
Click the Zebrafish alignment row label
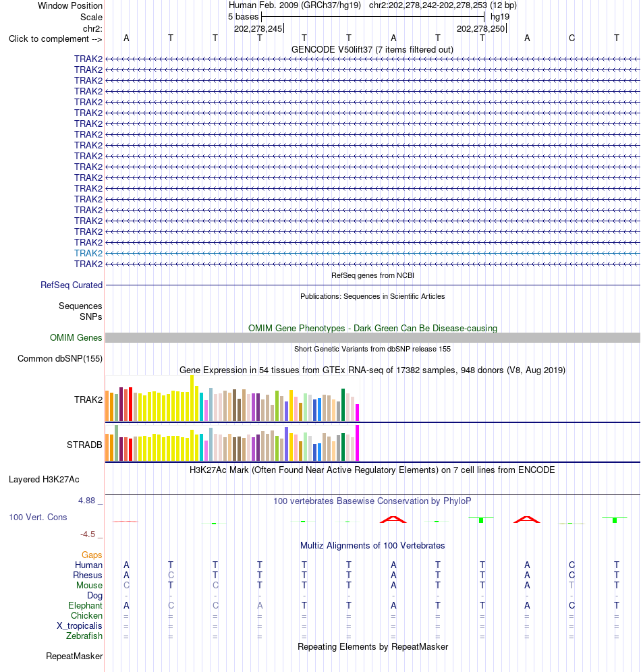[x=84, y=636]
